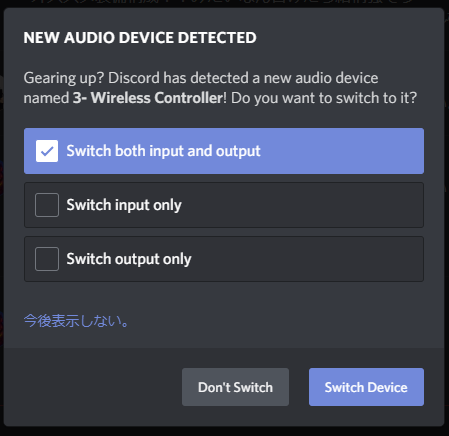The image size is (449, 436).
Task: Click the dark backdrop above the dialog to dismiss it
Action: (224, 3)
